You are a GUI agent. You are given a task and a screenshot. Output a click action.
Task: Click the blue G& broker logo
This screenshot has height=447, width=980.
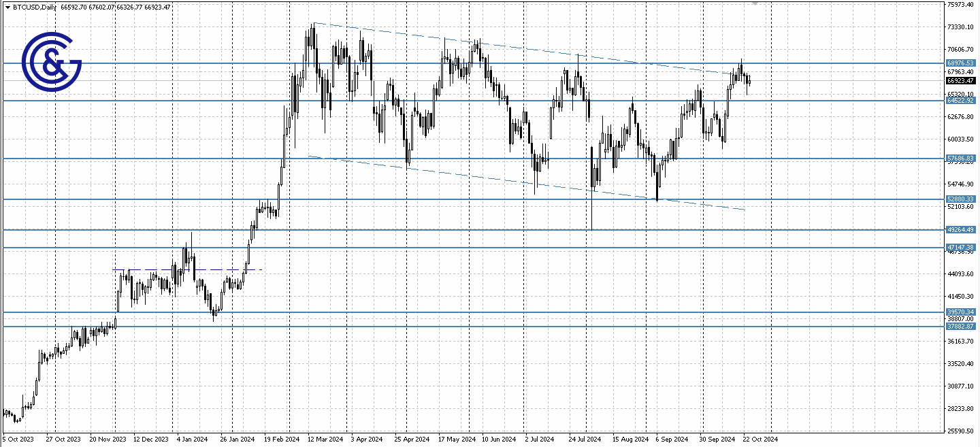coord(51,61)
